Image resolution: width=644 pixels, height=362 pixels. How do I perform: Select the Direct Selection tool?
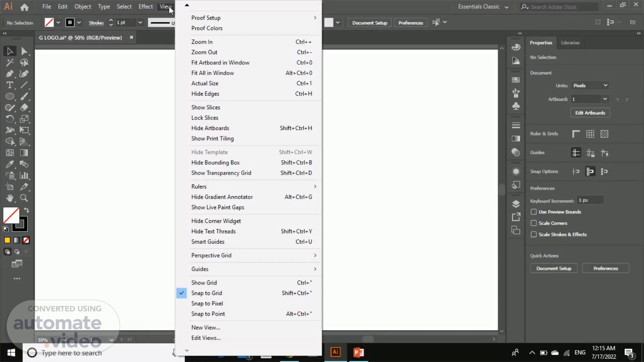point(24,51)
